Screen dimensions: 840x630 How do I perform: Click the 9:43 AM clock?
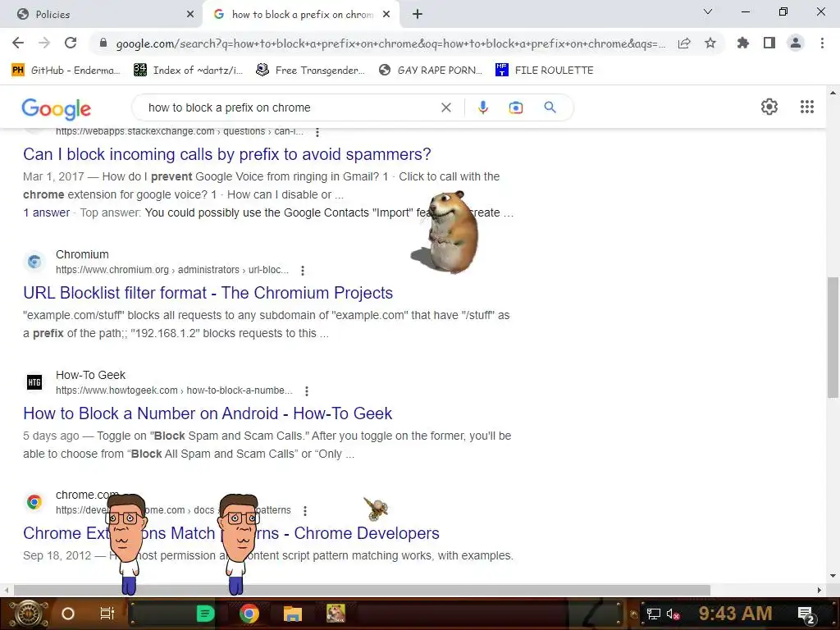click(x=735, y=614)
